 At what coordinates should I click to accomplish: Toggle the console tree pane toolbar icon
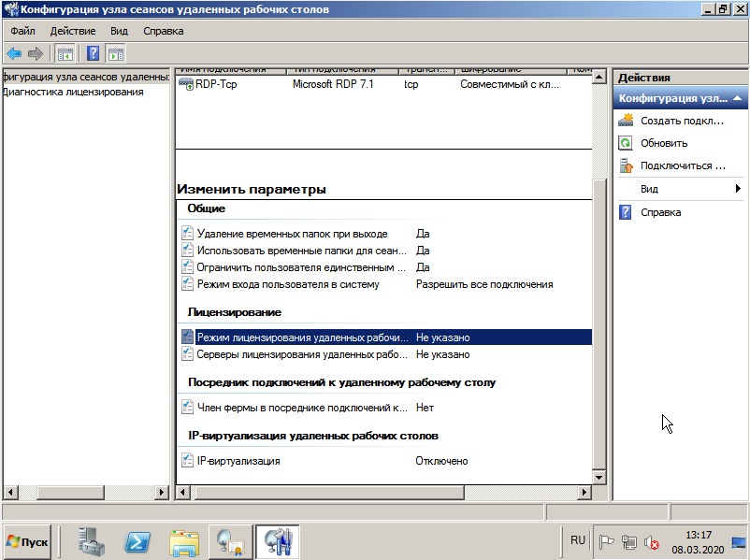65,53
